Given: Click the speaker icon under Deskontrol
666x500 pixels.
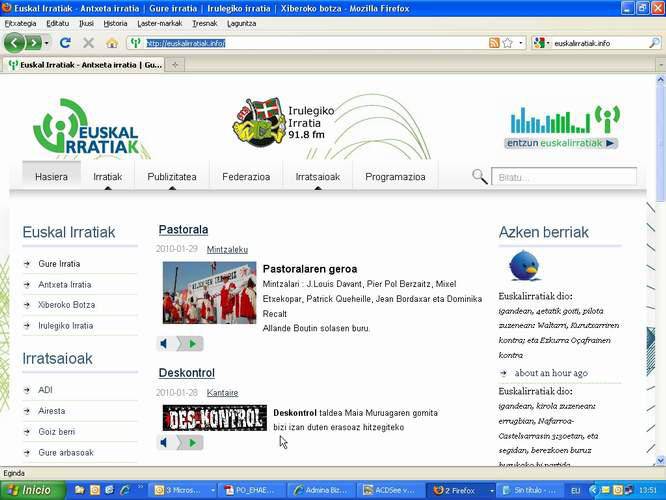Looking at the screenshot, I should (x=164, y=443).
